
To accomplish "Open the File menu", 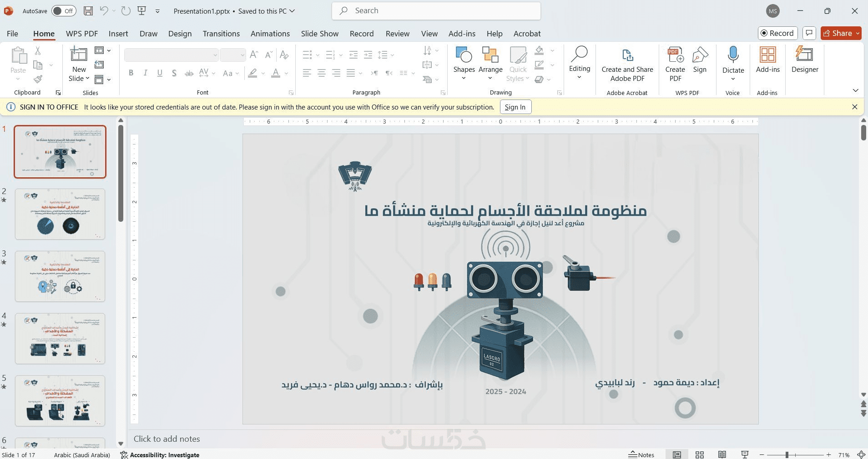I will 13,34.
